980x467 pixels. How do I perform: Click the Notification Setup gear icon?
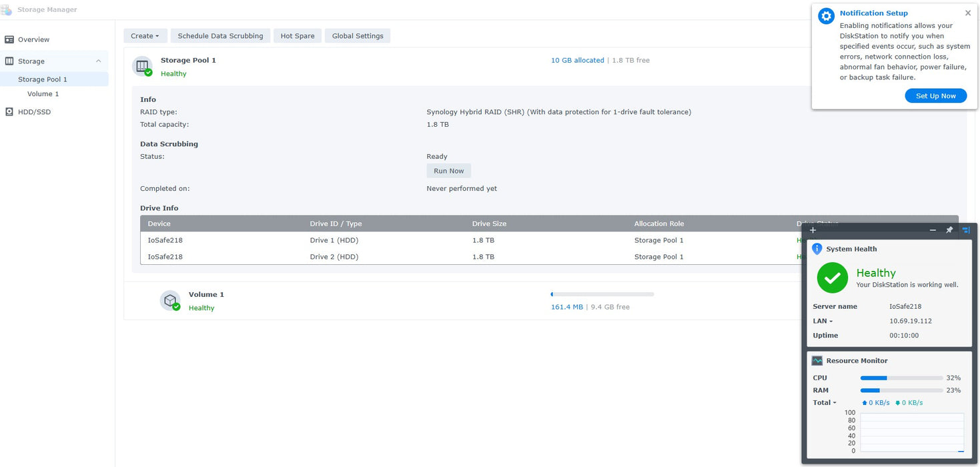[x=827, y=16]
